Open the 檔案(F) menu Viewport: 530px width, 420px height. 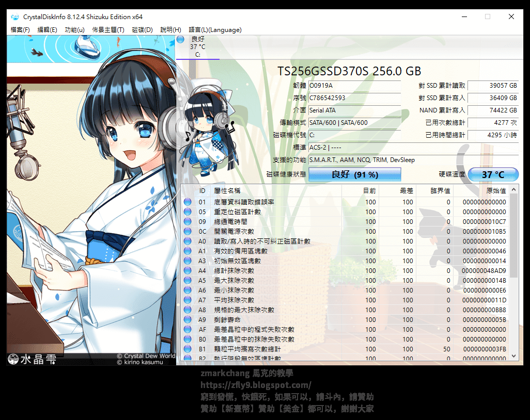click(20, 30)
